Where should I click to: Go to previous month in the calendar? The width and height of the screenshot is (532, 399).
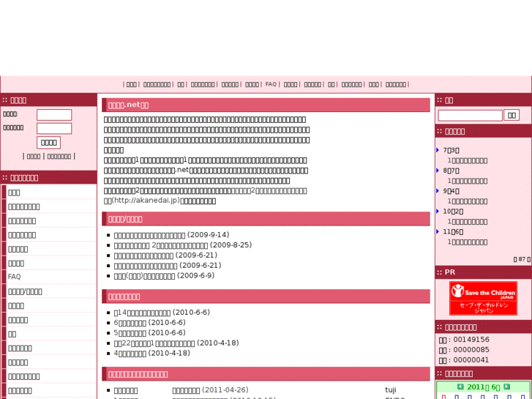pyautogui.click(x=460, y=387)
